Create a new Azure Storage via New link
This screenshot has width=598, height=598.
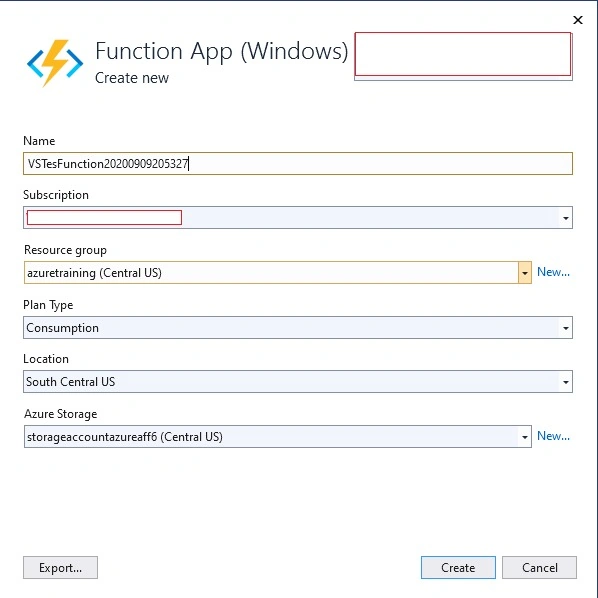point(553,436)
